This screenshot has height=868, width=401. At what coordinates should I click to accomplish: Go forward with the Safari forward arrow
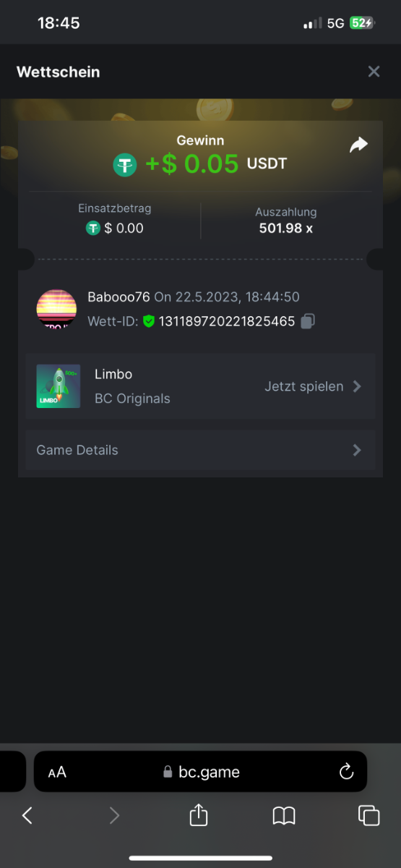(114, 815)
